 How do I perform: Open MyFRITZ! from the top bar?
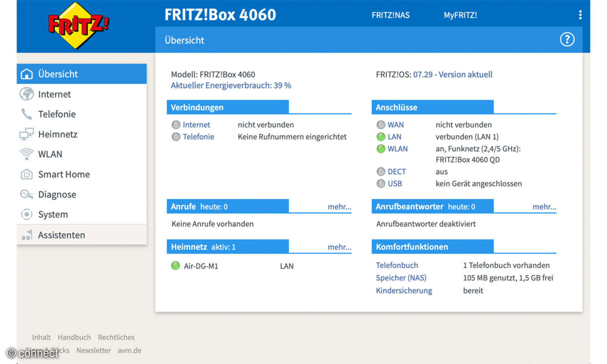click(x=460, y=15)
